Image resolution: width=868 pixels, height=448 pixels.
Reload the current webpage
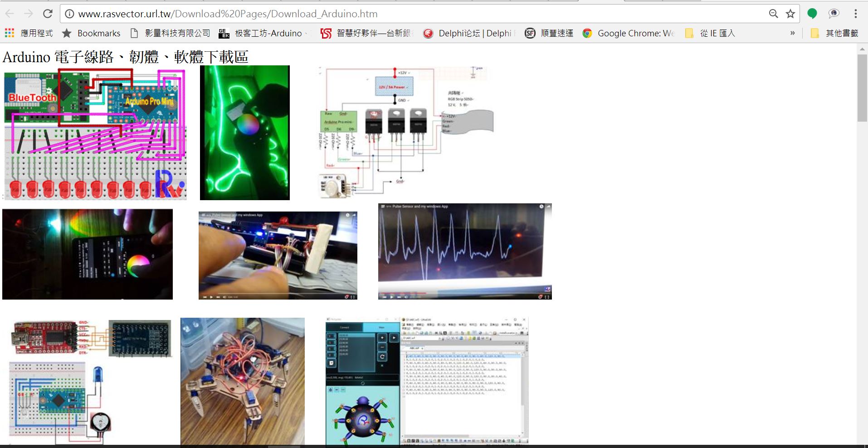[48, 13]
